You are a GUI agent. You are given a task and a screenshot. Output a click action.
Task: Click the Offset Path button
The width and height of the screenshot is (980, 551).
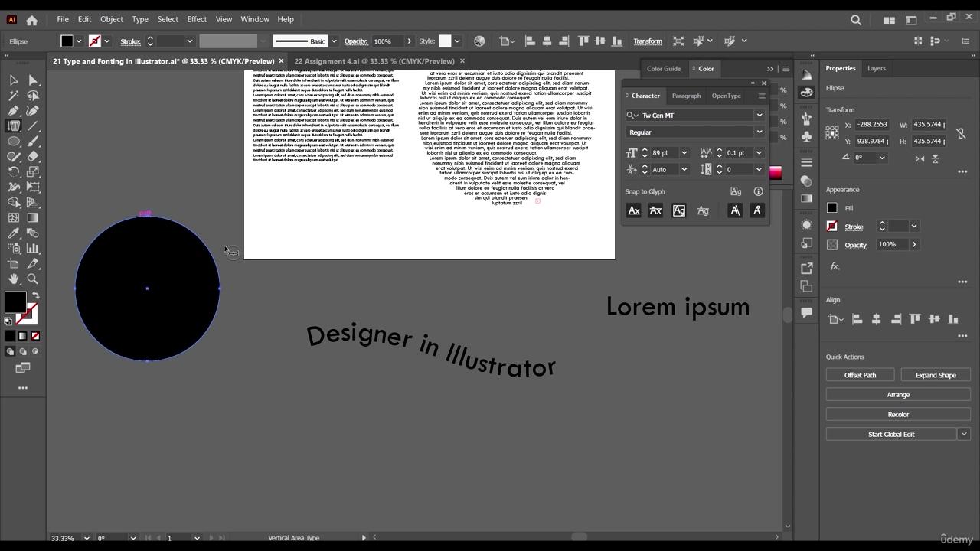860,375
